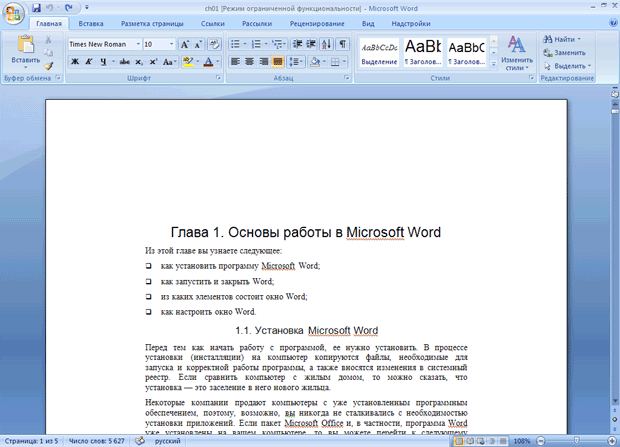Open the Выделить selection menu
Viewport: 620px width, 447px height.
567,66
